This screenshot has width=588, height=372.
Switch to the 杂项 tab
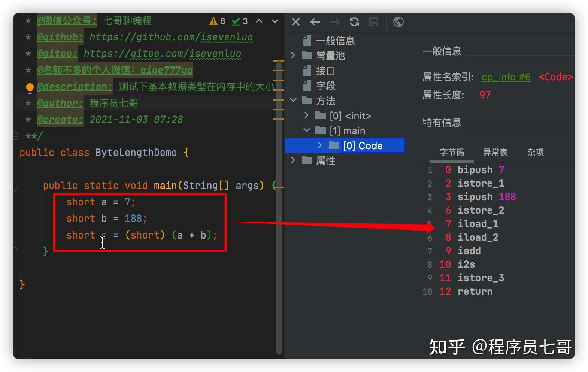tap(536, 152)
